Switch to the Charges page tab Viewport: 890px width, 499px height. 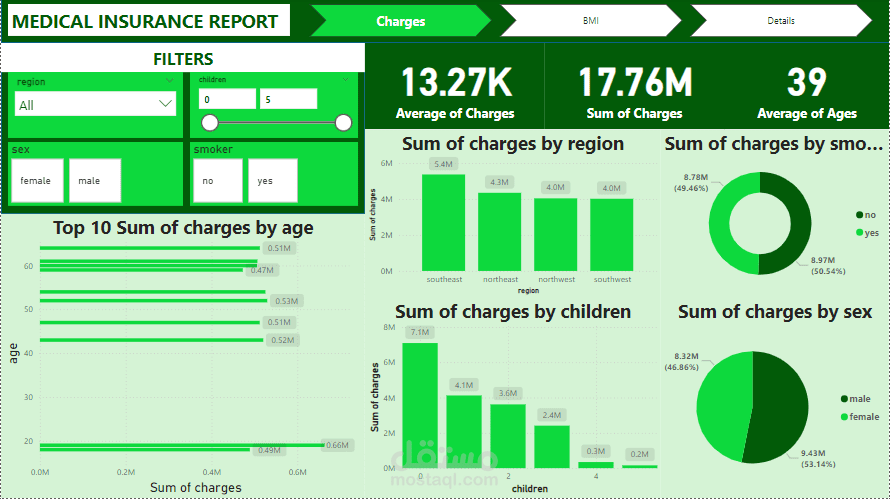pyautogui.click(x=401, y=21)
